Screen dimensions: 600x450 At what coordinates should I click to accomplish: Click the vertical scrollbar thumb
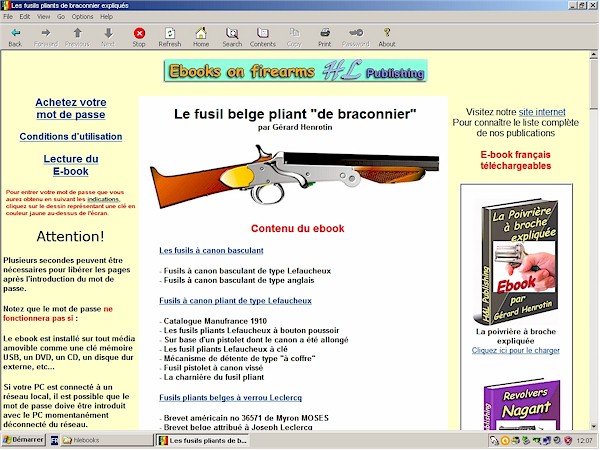(593, 84)
